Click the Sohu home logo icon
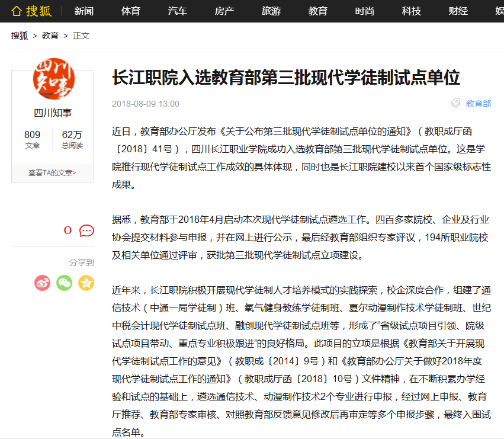The height and width of the screenshot is (439, 504). (17, 11)
